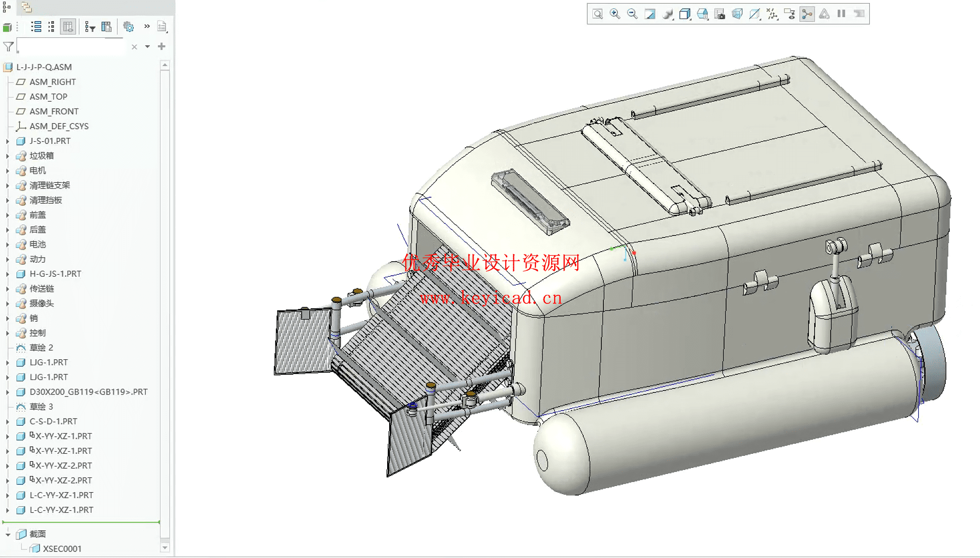Expand the J-S-01.PRT tree node
980x558 pixels.
pyautogui.click(x=8, y=141)
